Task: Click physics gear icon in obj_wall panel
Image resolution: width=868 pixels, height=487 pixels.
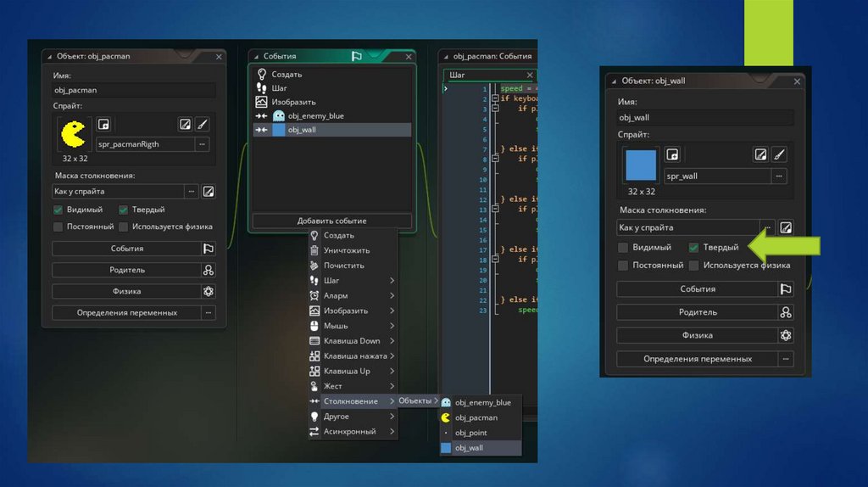Action: tap(786, 335)
